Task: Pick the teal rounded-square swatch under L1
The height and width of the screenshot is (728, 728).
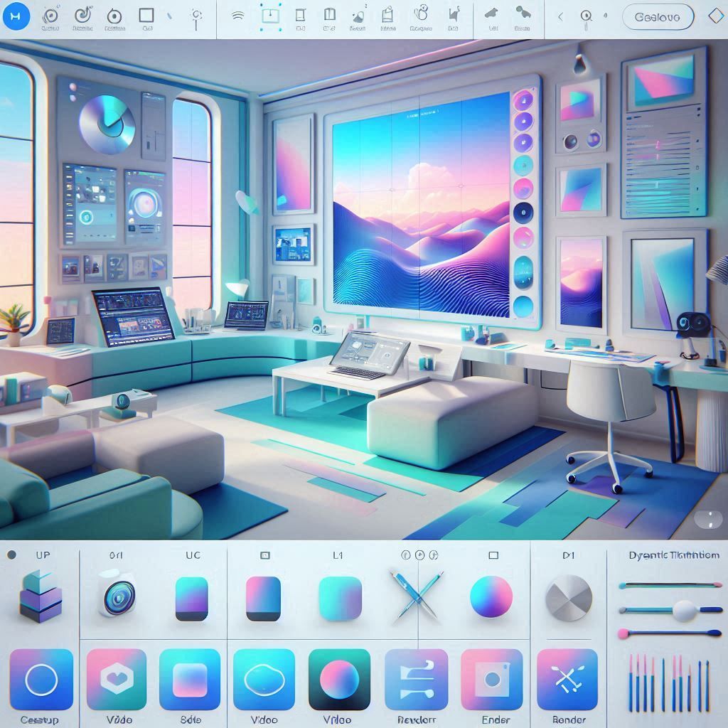Action: (x=341, y=599)
